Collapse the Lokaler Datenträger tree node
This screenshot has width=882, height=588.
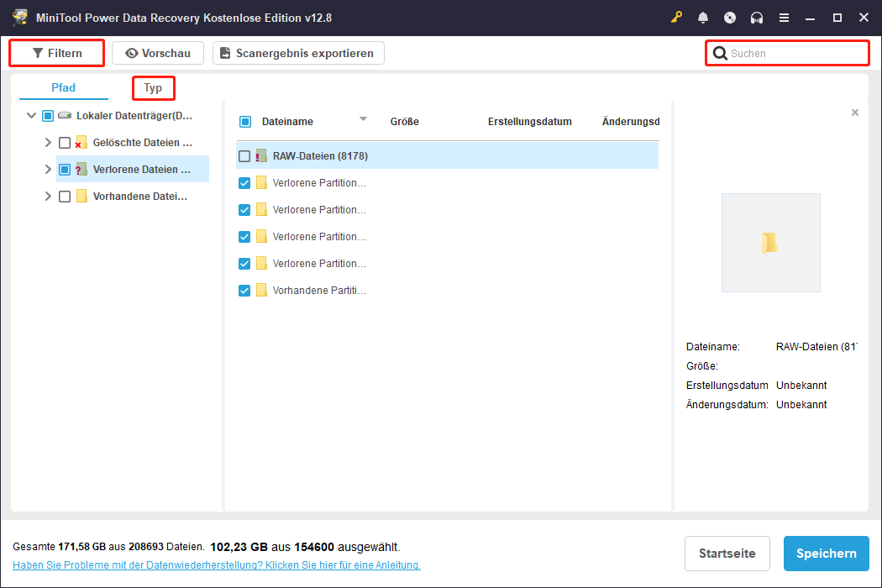click(32, 115)
